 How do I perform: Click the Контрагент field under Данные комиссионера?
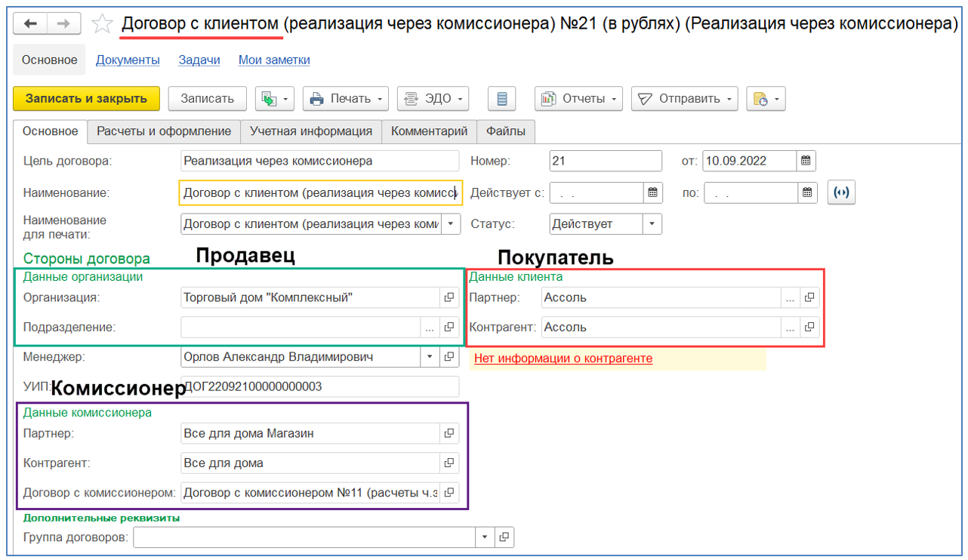tap(310, 463)
